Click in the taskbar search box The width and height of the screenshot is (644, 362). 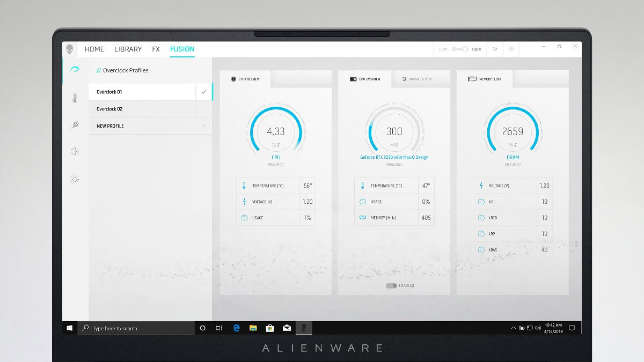pyautogui.click(x=137, y=328)
